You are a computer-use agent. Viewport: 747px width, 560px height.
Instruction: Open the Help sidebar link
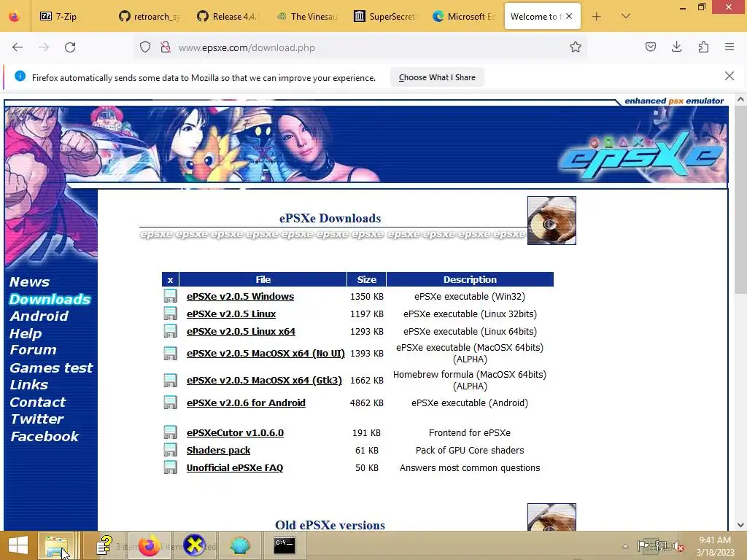coord(26,334)
